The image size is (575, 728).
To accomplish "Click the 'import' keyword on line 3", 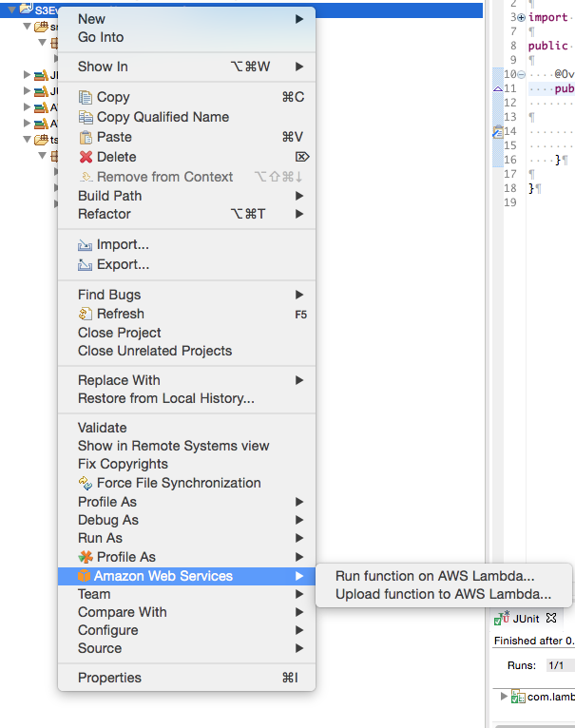I will (548, 18).
